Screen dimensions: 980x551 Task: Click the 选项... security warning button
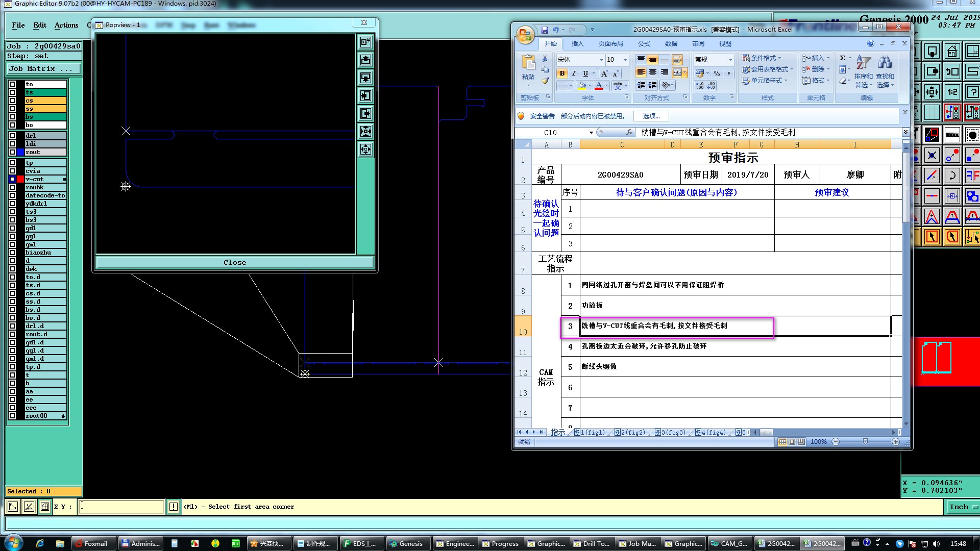pos(651,116)
